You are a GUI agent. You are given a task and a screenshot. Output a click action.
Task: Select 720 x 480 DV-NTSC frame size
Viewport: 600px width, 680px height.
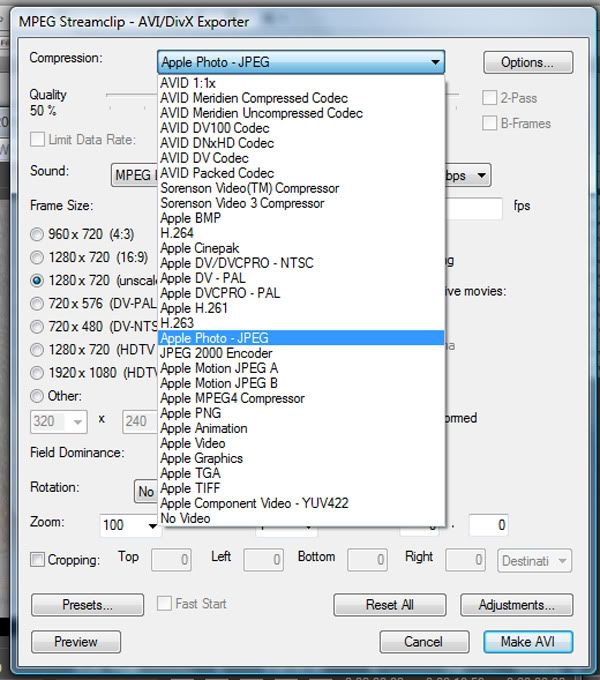pos(37,327)
